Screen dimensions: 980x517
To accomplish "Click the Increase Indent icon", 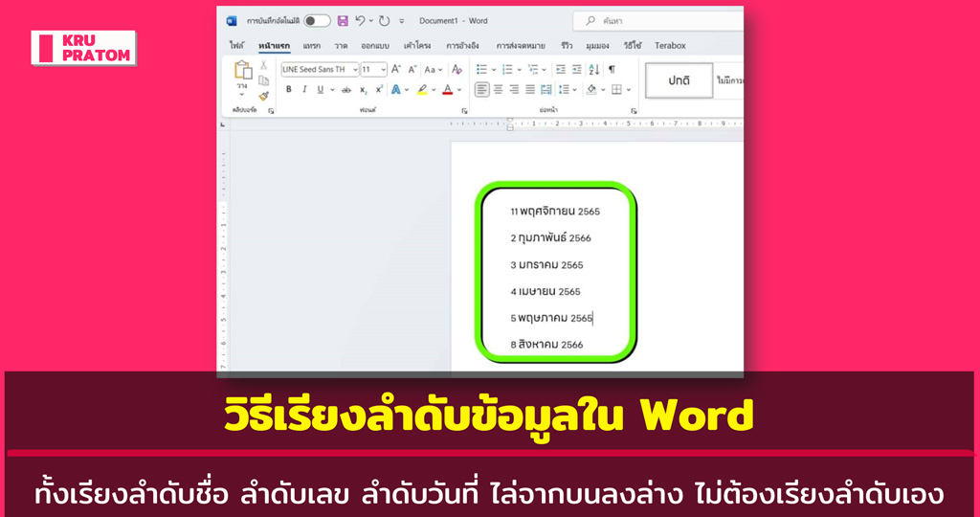I will 577,69.
